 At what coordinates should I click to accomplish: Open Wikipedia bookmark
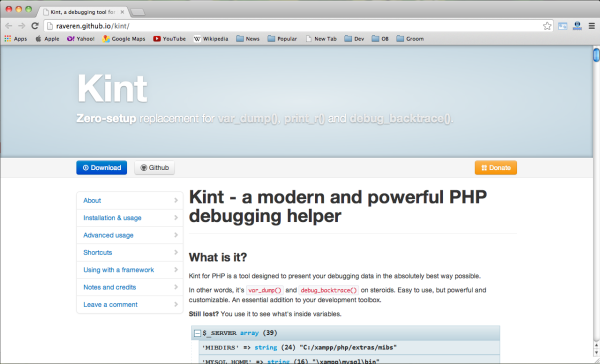[211, 39]
